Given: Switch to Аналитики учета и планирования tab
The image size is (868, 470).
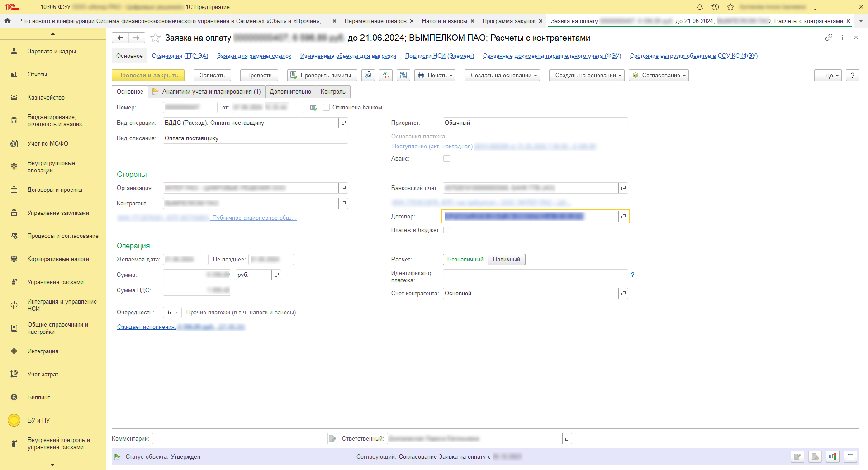Looking at the screenshot, I should click(x=206, y=92).
